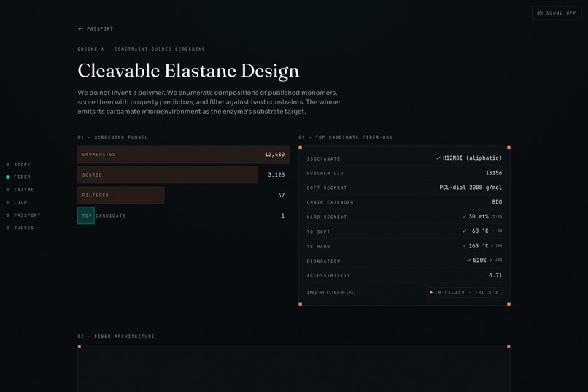Open the Story section in side nav
This screenshot has height=392, width=588.
click(18, 164)
